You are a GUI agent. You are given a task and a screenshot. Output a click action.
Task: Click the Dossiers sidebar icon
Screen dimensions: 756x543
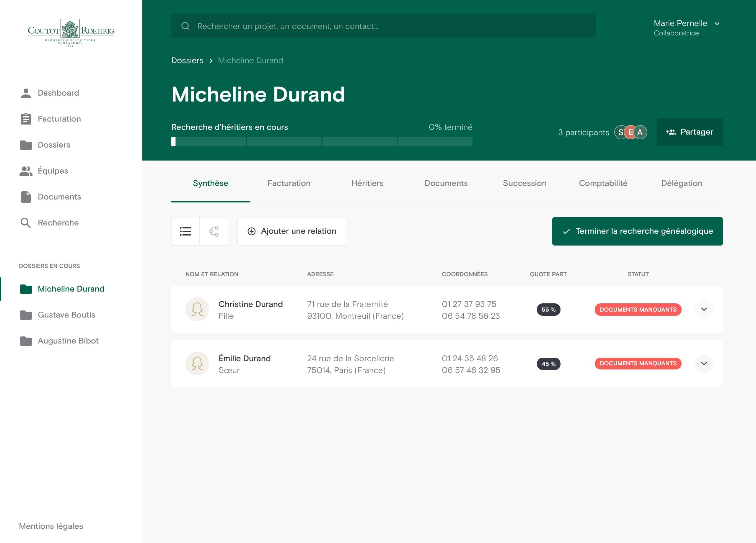click(x=26, y=145)
